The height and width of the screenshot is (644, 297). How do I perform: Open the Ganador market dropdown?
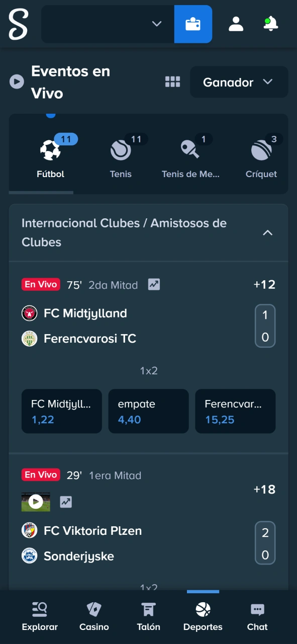(x=239, y=82)
